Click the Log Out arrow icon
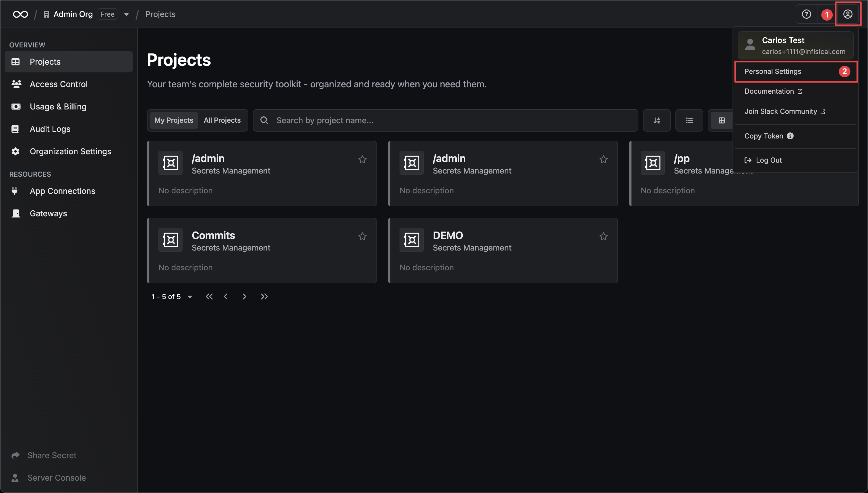 pyautogui.click(x=747, y=160)
